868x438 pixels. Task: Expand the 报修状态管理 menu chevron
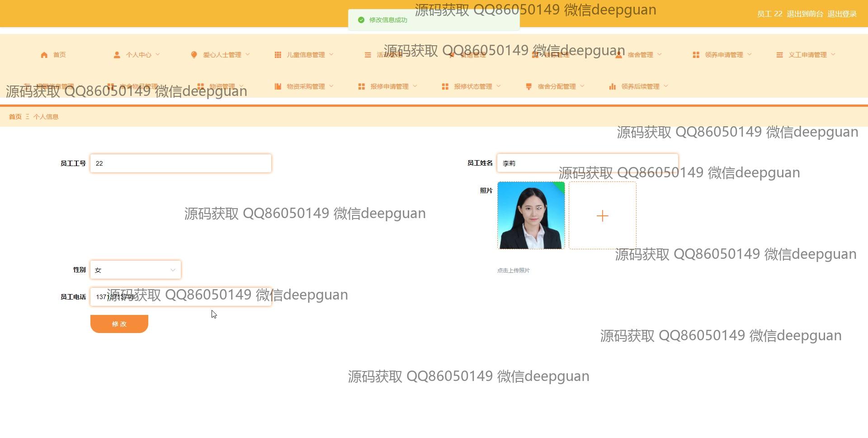click(499, 86)
